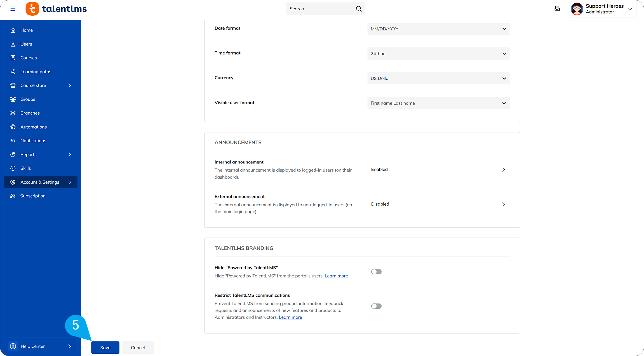644x356 pixels.
Task: Open the TalentLMS home logo
Action: (56, 9)
